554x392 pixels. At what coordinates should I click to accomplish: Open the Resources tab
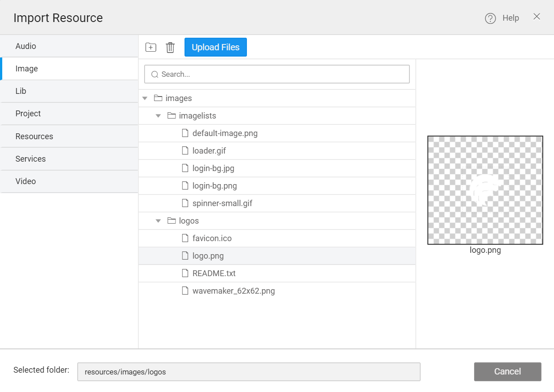pos(34,137)
